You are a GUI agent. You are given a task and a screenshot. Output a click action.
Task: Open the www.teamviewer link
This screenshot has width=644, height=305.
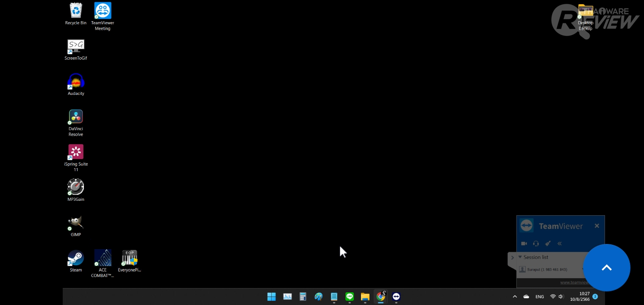[574, 283]
